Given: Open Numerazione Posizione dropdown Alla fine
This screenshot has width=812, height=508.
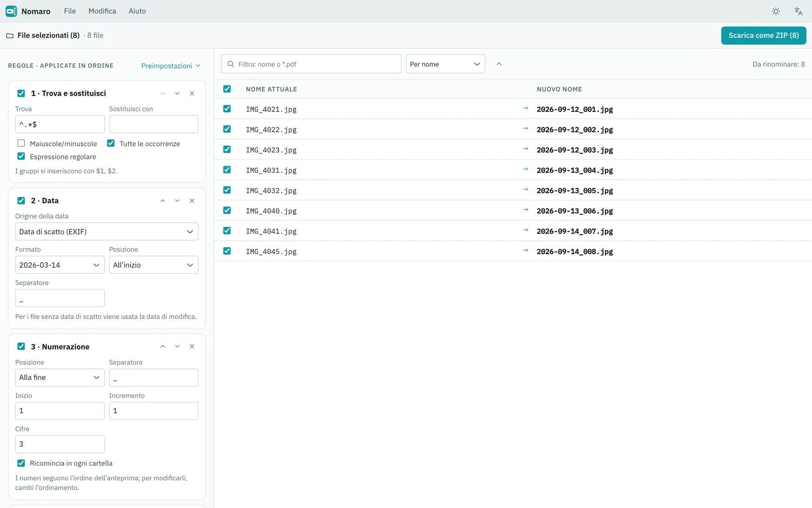Looking at the screenshot, I should coord(60,378).
